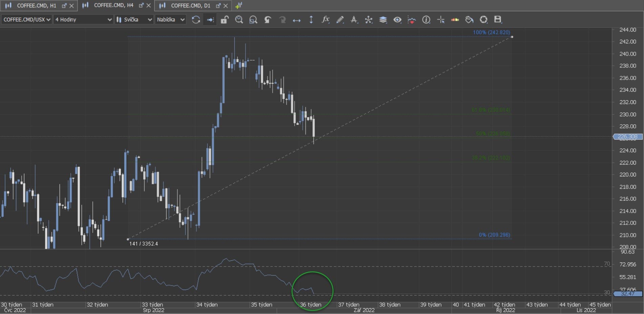Open the Svíčka chart type dropdown
Image resolution: width=644 pixels, height=314 pixels.
(x=134, y=20)
